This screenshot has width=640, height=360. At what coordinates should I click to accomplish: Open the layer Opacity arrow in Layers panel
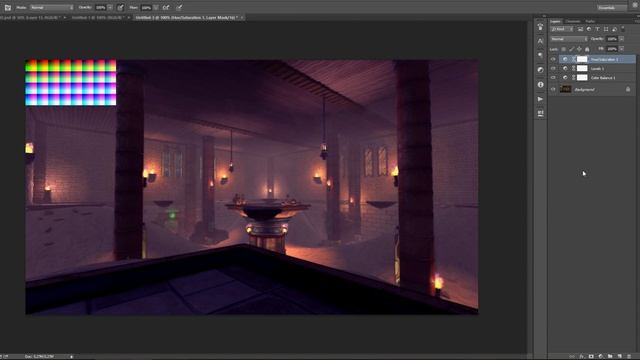pos(621,39)
